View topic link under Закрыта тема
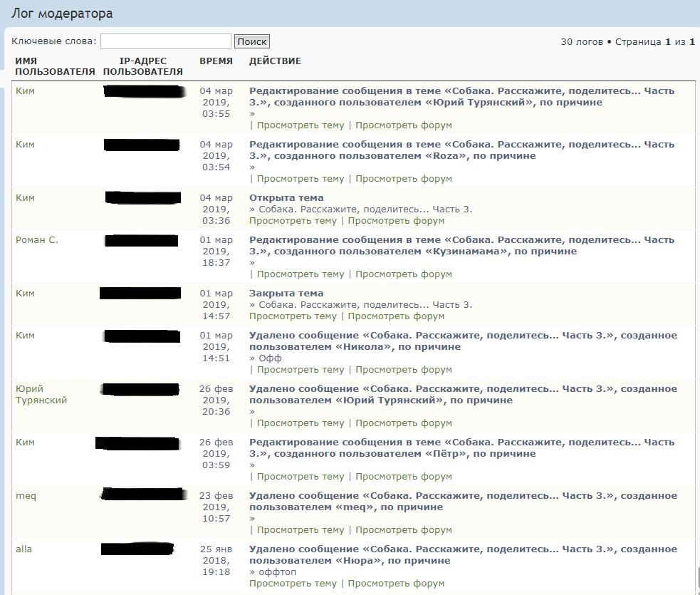 pyautogui.click(x=293, y=316)
